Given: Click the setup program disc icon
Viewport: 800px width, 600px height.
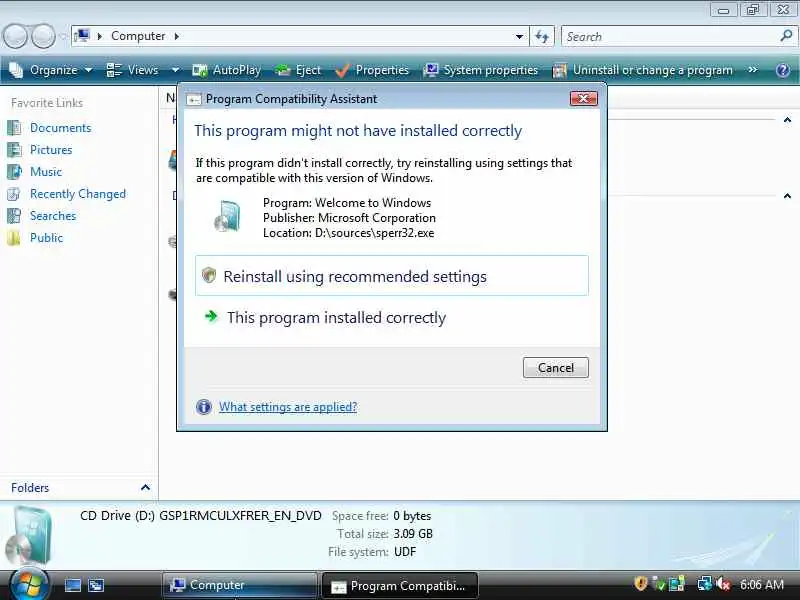Looking at the screenshot, I should pyautogui.click(x=228, y=216).
